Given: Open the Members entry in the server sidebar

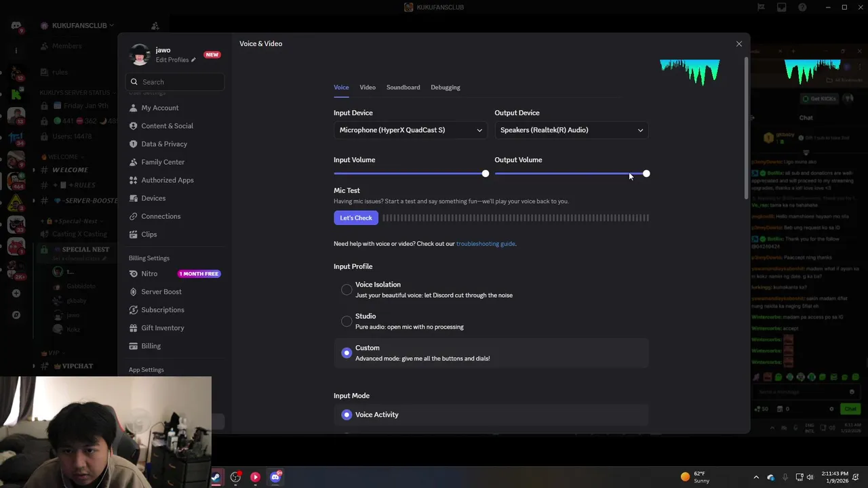Looking at the screenshot, I should coord(67,46).
